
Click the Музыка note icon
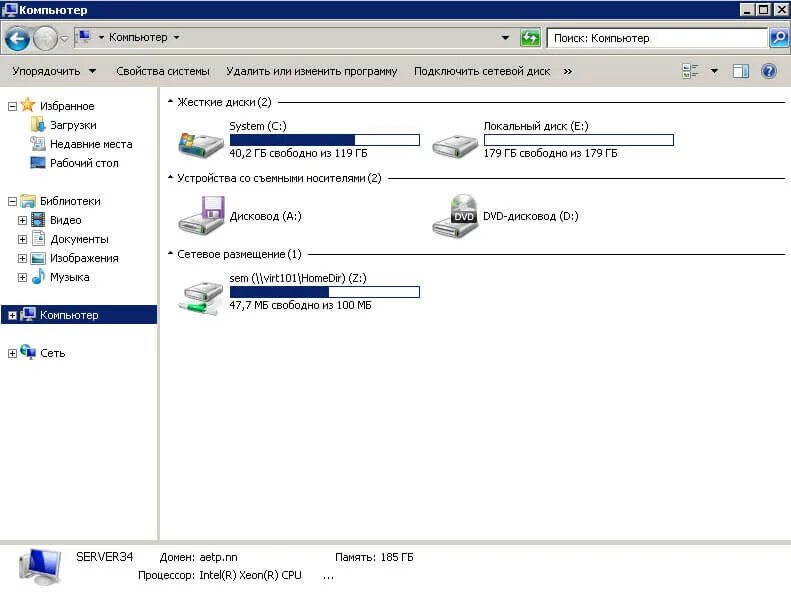pyautogui.click(x=38, y=276)
